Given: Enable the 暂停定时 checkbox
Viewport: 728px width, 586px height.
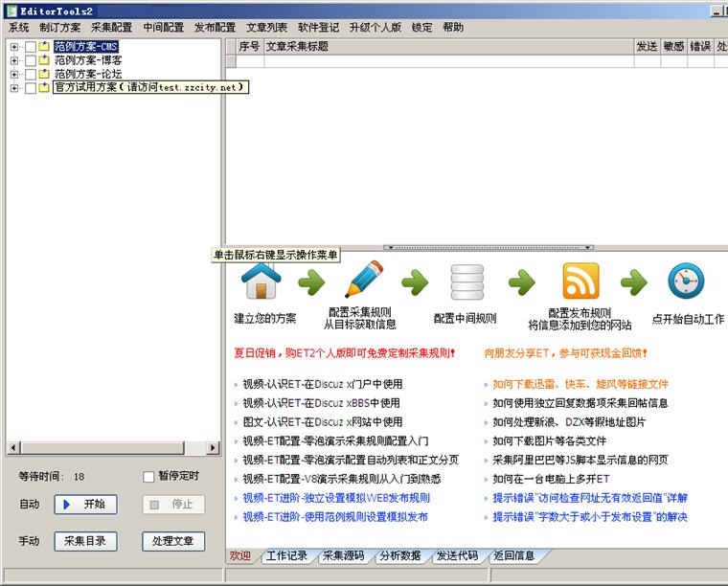Looking at the screenshot, I should pyautogui.click(x=148, y=477).
